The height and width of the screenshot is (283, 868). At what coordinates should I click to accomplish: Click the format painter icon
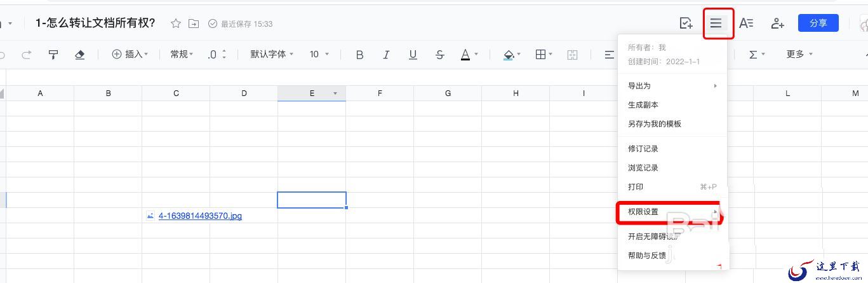[x=53, y=55]
